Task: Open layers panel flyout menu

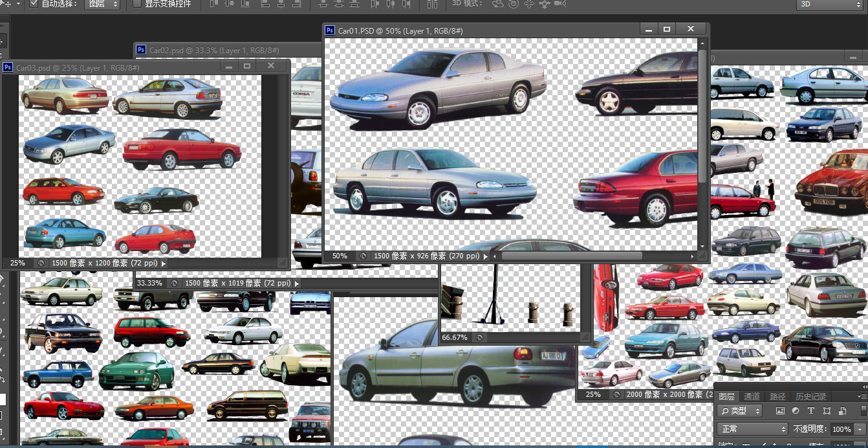Action: click(863, 396)
